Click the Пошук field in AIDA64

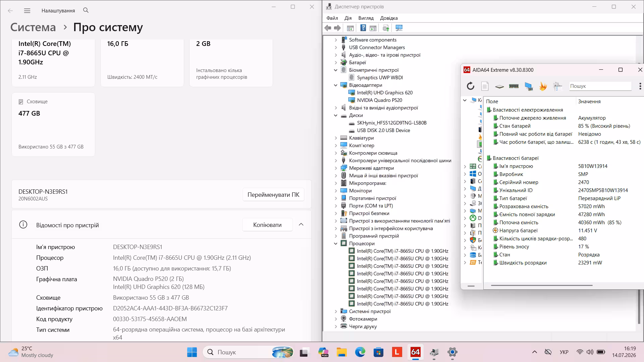pos(600,86)
